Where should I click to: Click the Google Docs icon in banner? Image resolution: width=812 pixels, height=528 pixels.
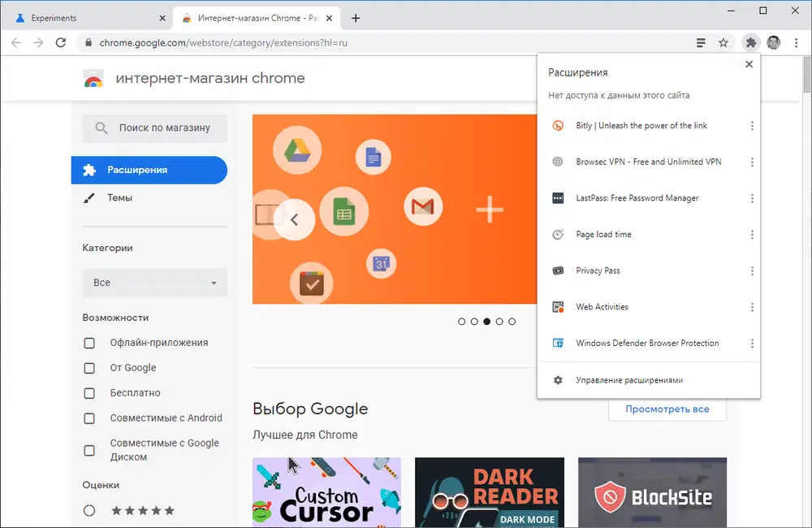[x=373, y=157]
